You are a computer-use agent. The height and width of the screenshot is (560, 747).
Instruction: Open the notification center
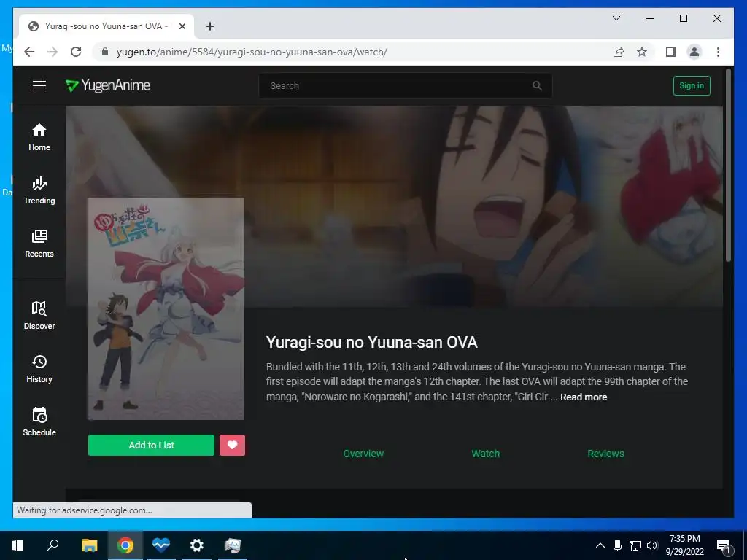[724, 546]
